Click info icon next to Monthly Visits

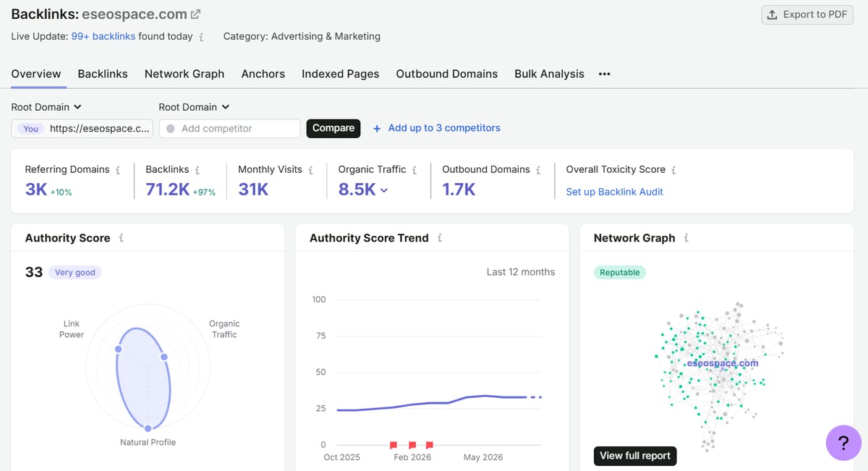pyautogui.click(x=310, y=169)
